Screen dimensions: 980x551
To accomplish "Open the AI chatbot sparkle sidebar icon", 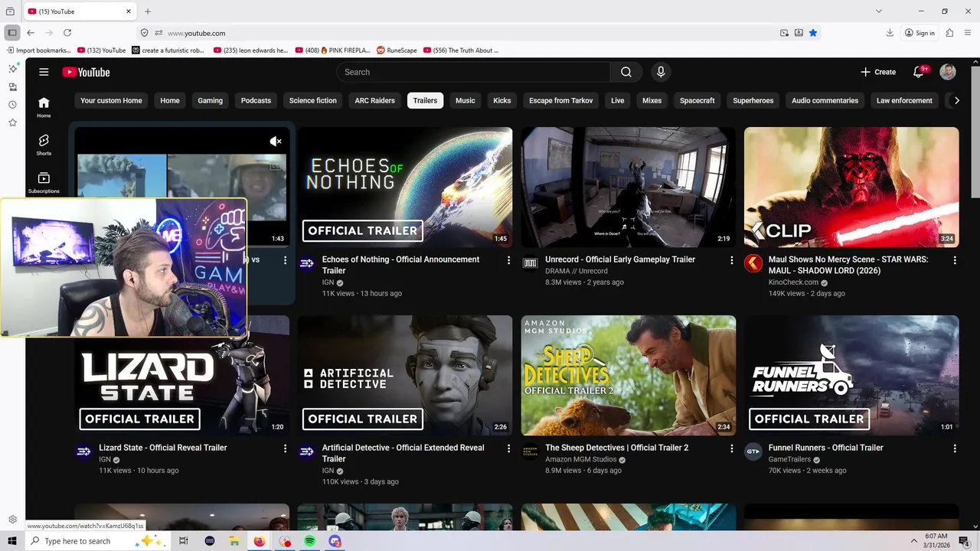I will (12, 69).
